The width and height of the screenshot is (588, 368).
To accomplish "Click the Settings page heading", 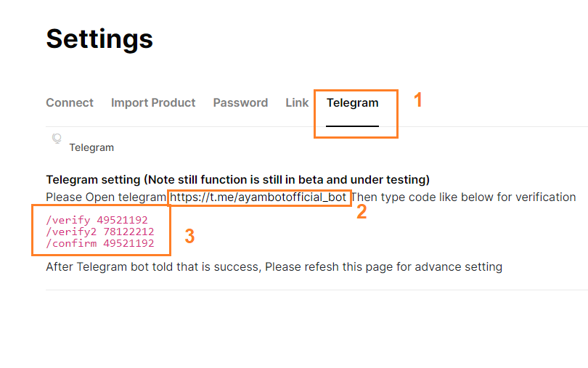I will [99, 39].
